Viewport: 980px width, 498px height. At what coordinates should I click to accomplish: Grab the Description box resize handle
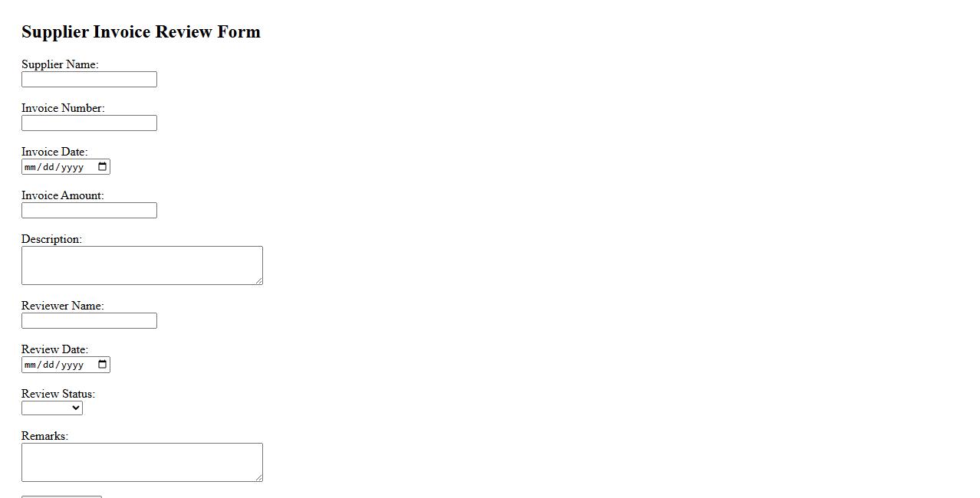[259, 281]
